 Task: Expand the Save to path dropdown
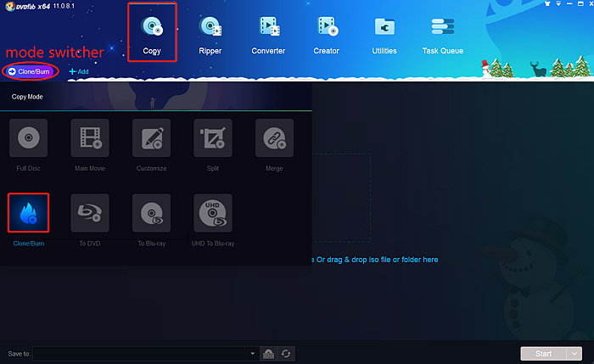click(252, 354)
